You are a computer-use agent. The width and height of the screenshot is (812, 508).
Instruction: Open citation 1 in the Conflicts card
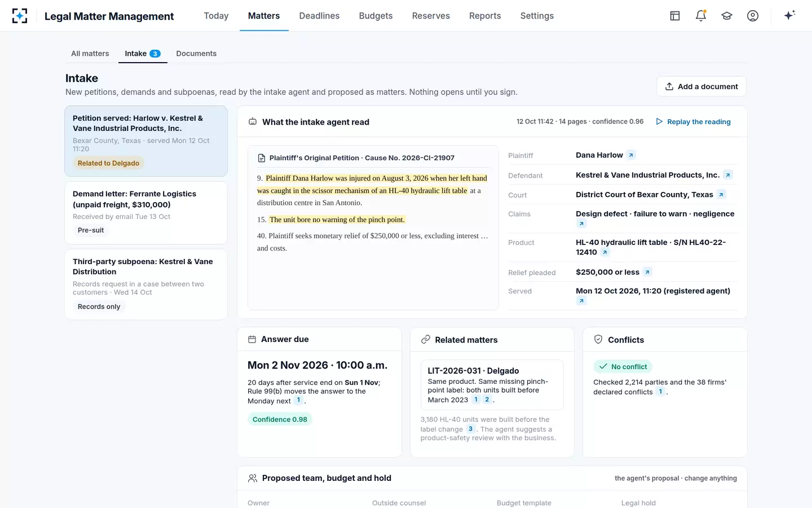click(660, 392)
